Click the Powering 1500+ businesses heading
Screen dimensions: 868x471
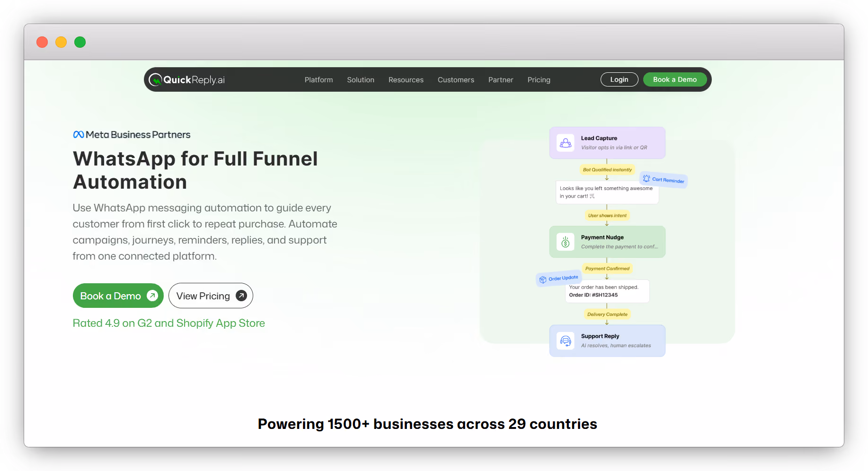click(427, 424)
